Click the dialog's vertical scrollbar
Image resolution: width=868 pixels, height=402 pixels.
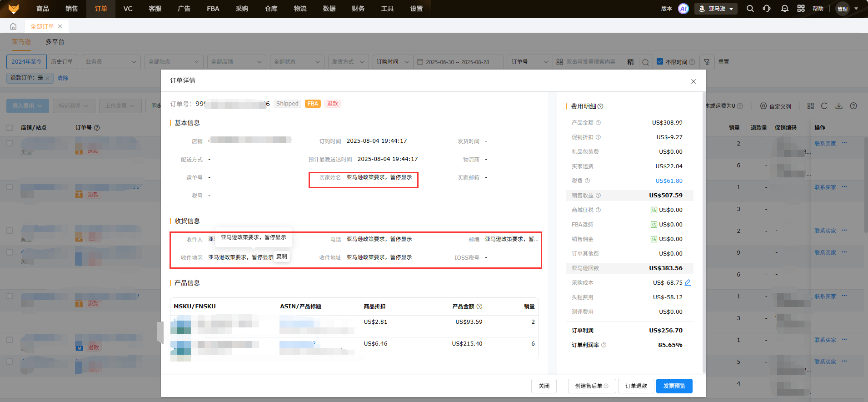[x=704, y=232]
